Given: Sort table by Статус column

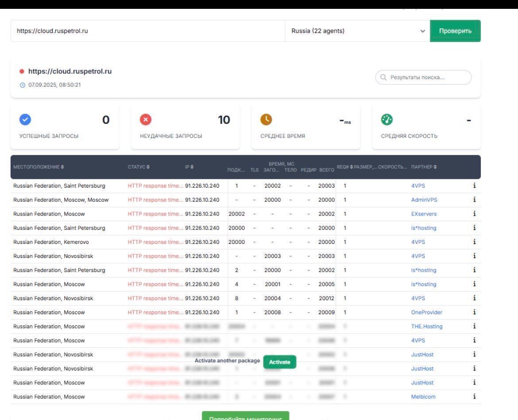Looking at the screenshot, I should click(139, 167).
